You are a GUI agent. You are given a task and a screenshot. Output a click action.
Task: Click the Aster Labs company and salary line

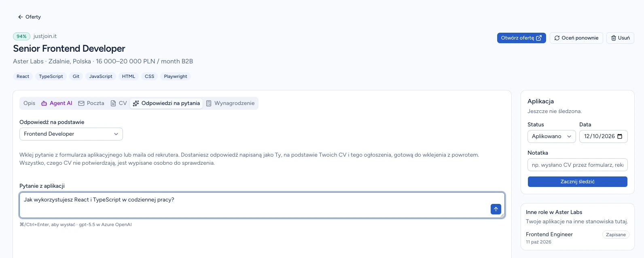pos(103,61)
